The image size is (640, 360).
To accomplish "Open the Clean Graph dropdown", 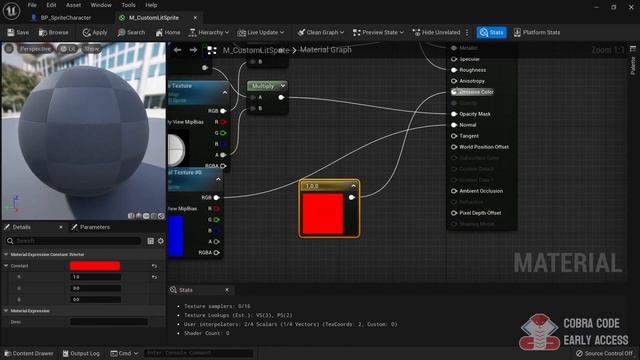I will point(320,32).
